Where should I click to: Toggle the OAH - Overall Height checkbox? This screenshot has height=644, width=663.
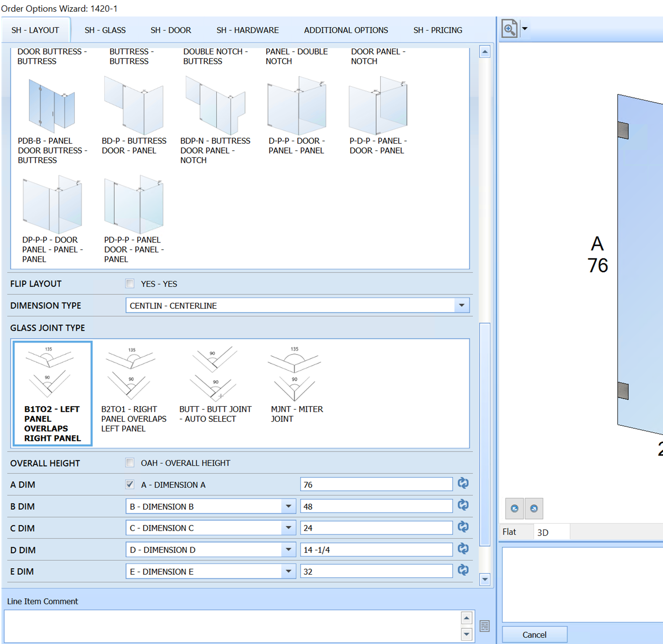129,463
